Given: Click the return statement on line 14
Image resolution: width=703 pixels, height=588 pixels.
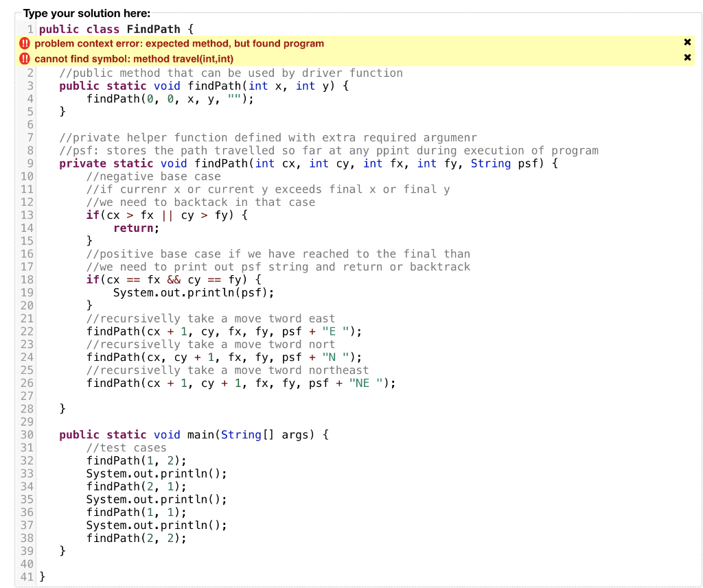Looking at the screenshot, I should tap(135, 228).
